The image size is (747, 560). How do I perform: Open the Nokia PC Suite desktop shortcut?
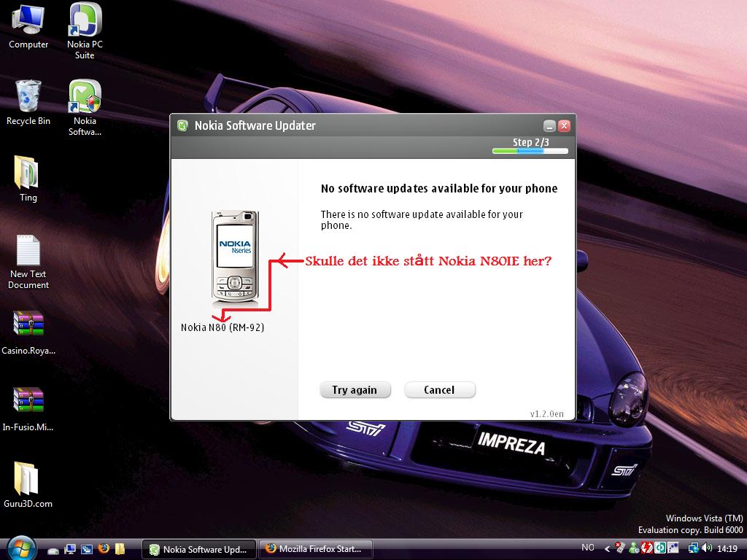pos(85,31)
